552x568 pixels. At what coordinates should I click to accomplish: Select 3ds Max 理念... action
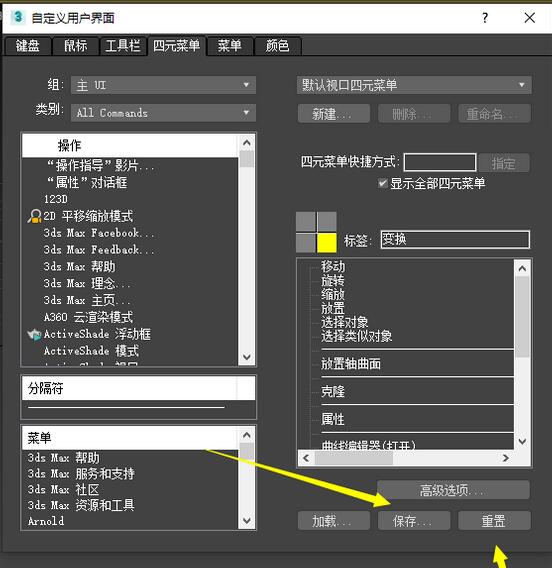tap(87, 283)
